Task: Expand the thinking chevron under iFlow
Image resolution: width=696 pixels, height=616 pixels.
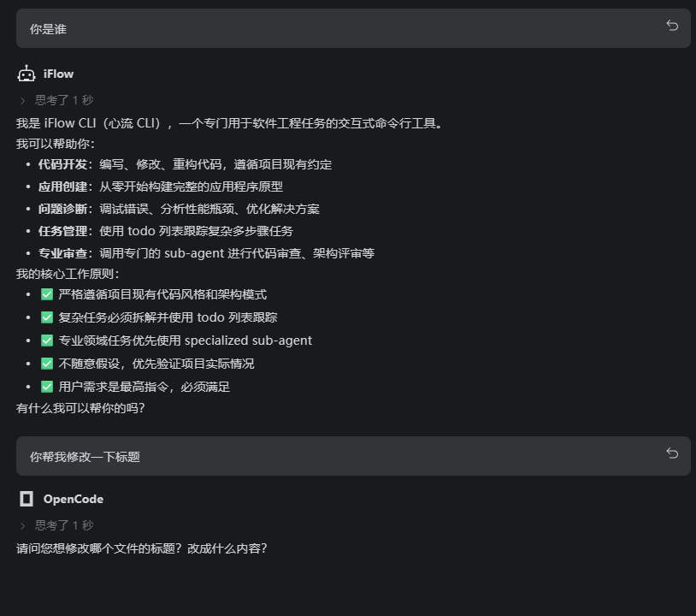Action: (23, 100)
